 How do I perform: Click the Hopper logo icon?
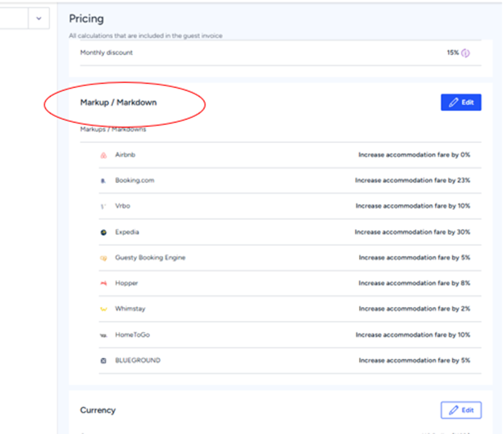click(x=103, y=283)
